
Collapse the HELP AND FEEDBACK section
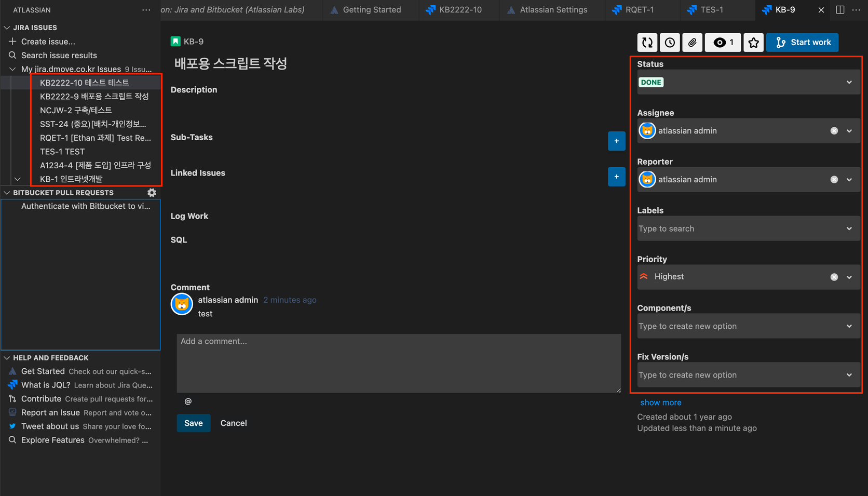point(7,357)
